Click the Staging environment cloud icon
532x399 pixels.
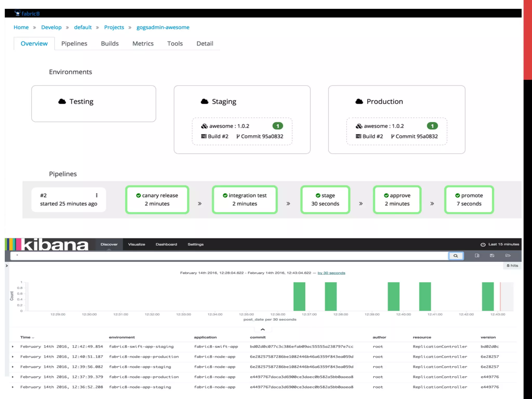205,102
